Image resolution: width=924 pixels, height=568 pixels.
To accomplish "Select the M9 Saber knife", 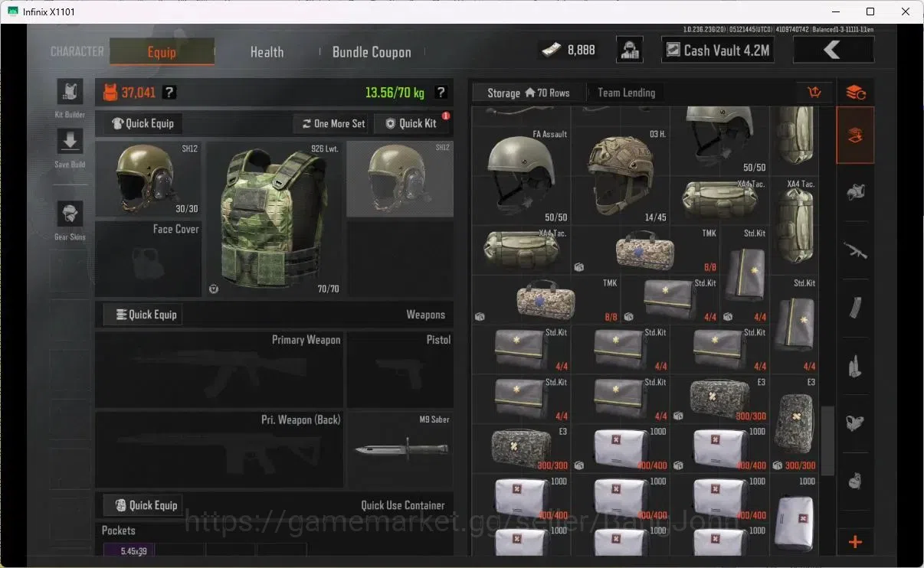I will click(400, 450).
